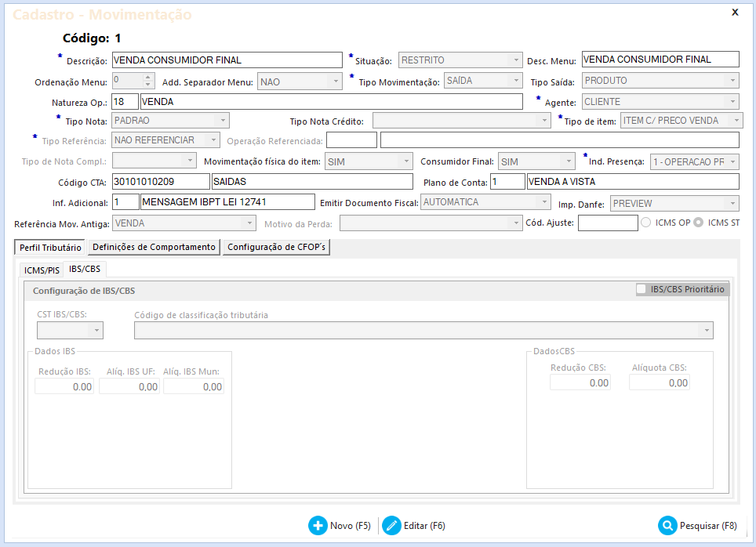Open the Definições de Comportamento tab
756x547 pixels.
(x=154, y=247)
